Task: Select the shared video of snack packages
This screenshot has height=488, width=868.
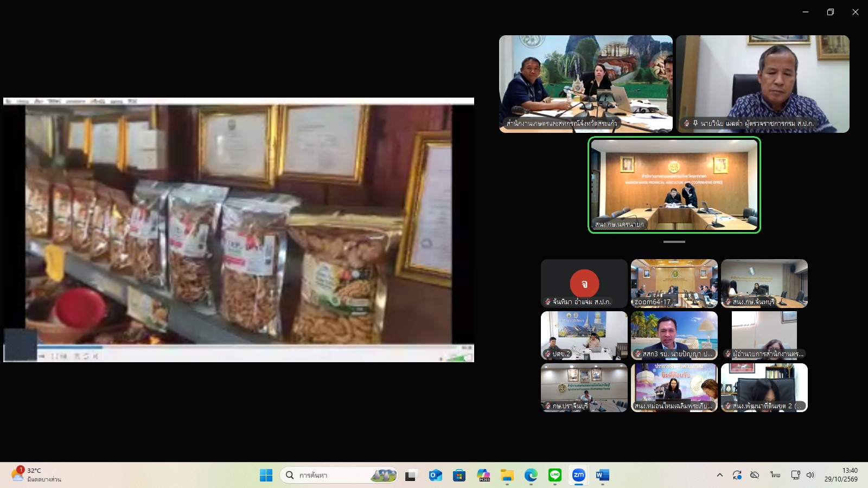Action: click(x=239, y=230)
